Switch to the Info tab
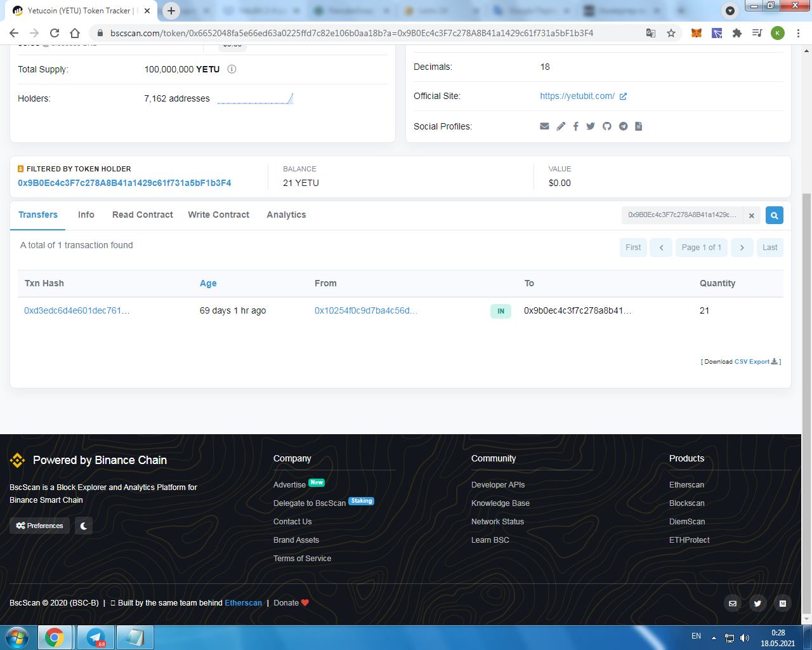Screen dimensions: 812x650 (x=86, y=215)
